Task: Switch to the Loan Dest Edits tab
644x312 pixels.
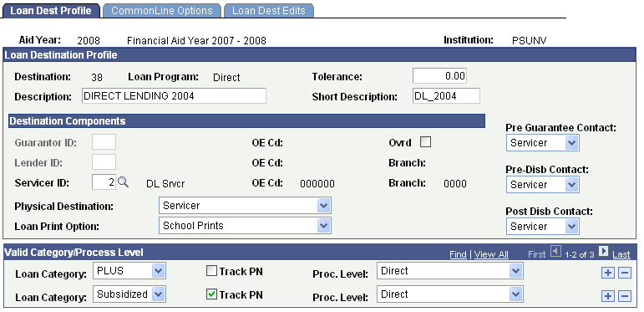Action: pos(269,11)
